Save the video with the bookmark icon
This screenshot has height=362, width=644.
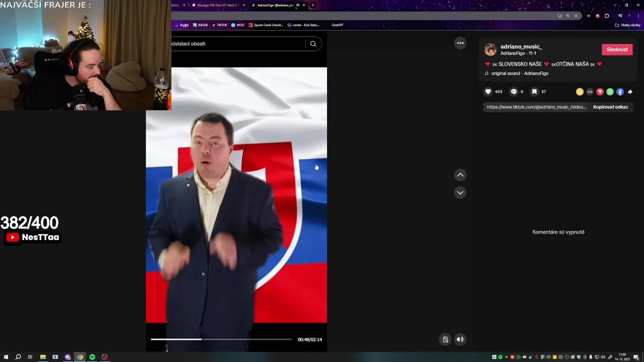pos(534,92)
